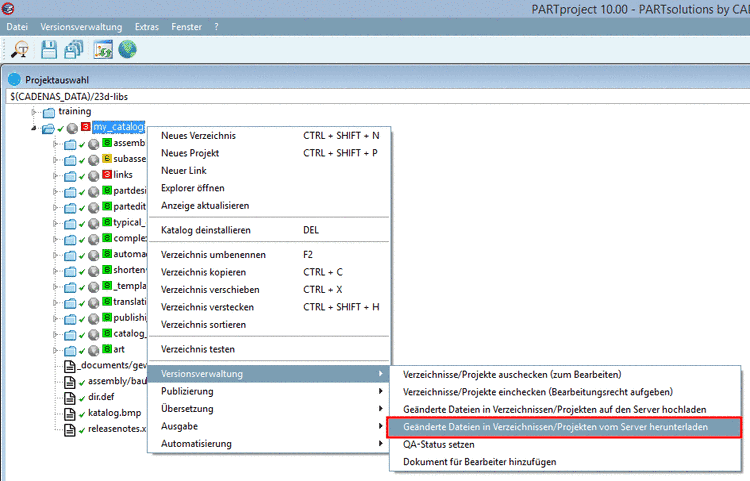This screenshot has width=750, height=481.
Task: Select Verzeichnisse/Projekte einchecken (Bearbeitungsrecht aufgeben)
Action: [x=565, y=392]
